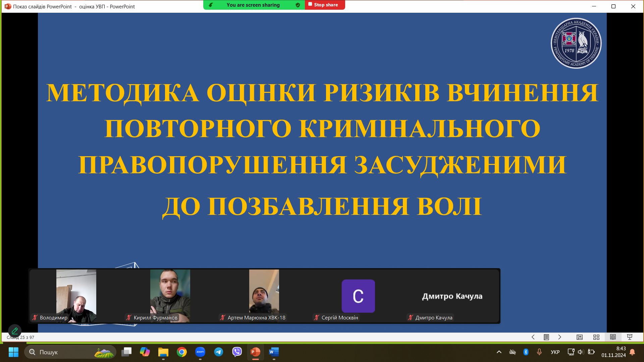Start Slide Show view icon
Screen dimensions: 644x362
[x=630, y=337]
